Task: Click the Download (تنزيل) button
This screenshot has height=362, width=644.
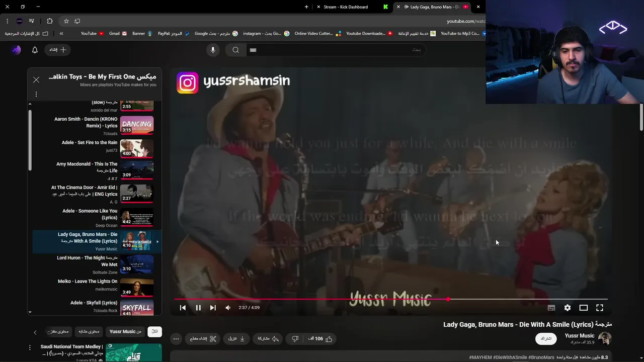Action: click(236, 339)
